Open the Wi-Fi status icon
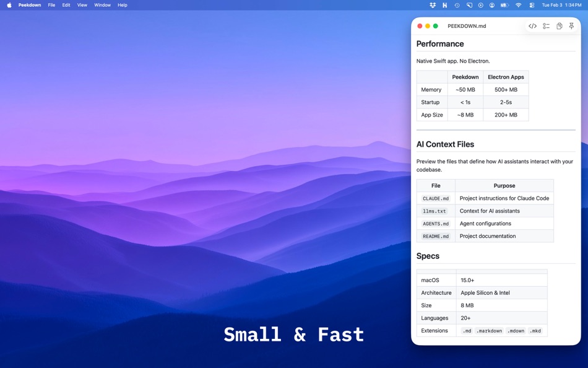Screen dimensions: 588x368 tap(519, 4)
